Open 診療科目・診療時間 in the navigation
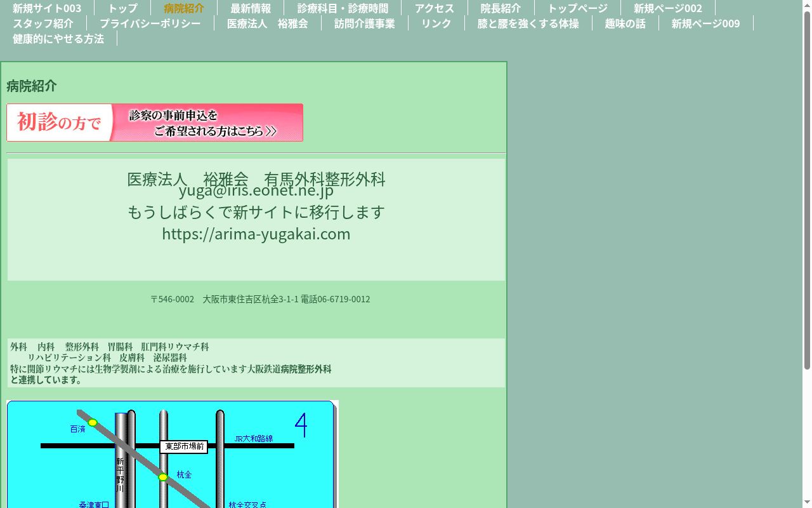Image resolution: width=812 pixels, height=508 pixels. (x=343, y=8)
